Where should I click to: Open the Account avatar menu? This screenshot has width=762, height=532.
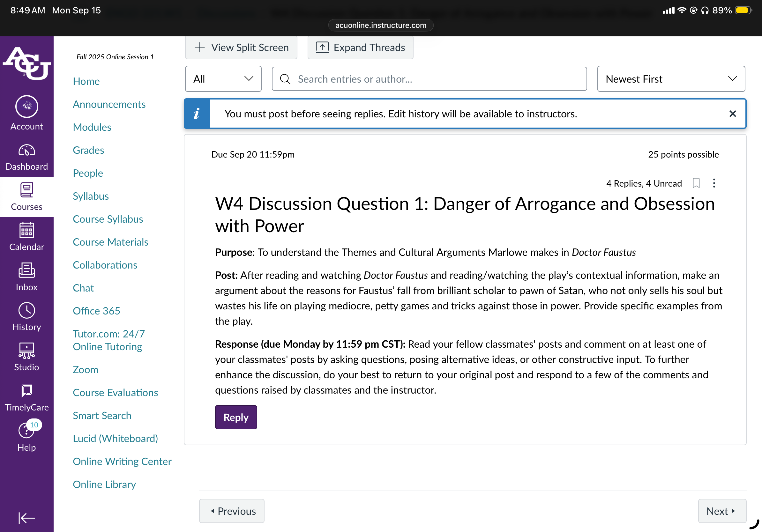26,113
